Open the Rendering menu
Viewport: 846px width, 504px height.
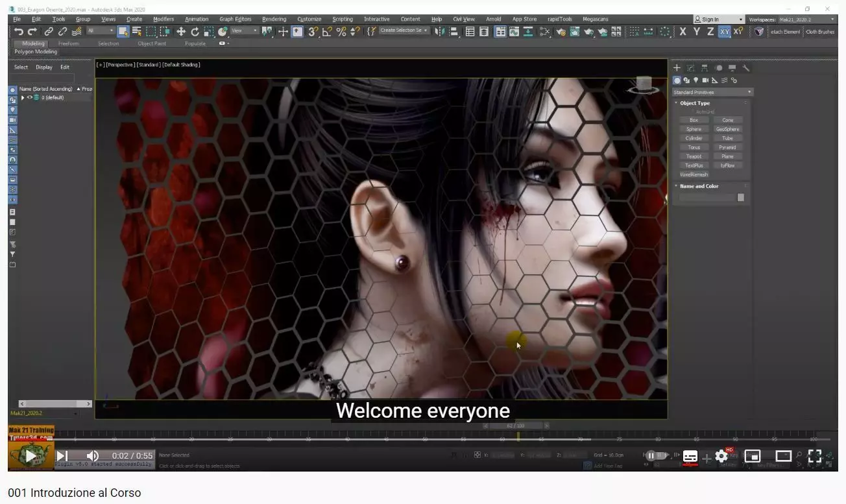point(274,19)
